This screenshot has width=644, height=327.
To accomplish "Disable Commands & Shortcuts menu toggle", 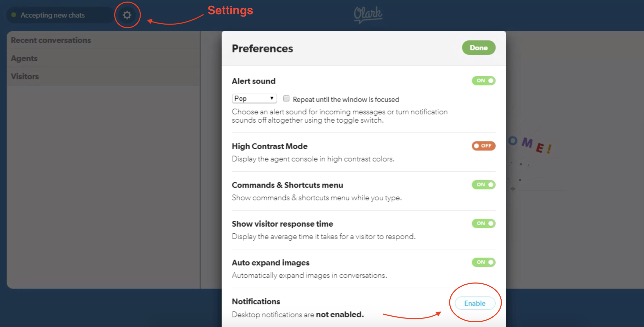I will tap(483, 185).
